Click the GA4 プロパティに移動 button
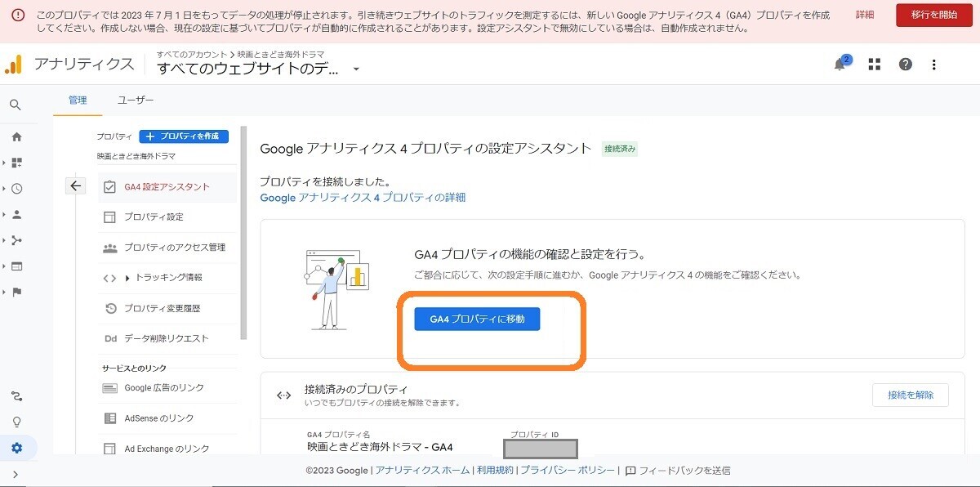This screenshot has width=980, height=487. pos(476,319)
